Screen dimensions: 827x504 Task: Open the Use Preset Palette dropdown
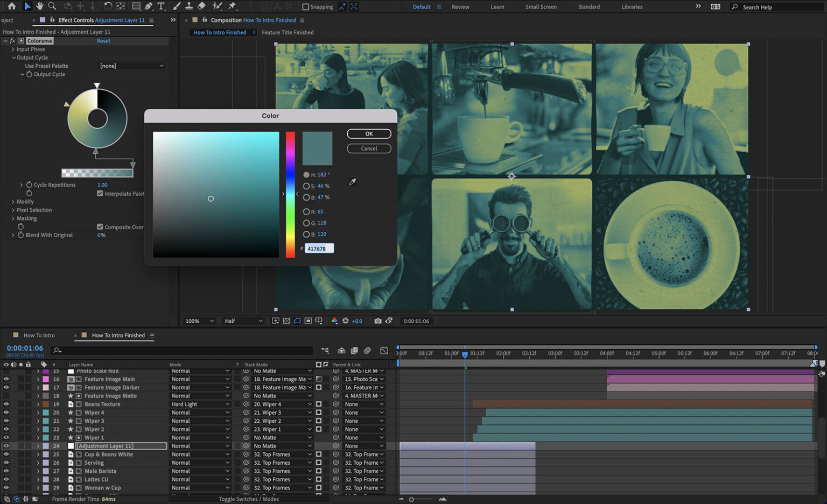(131, 66)
